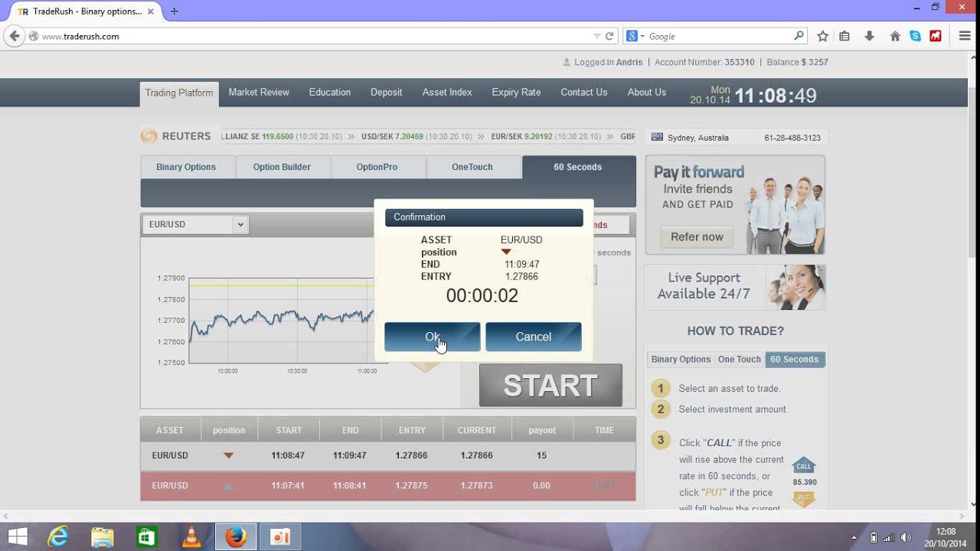Go to About Us
Viewport: 980px width, 551px height.
tap(647, 92)
